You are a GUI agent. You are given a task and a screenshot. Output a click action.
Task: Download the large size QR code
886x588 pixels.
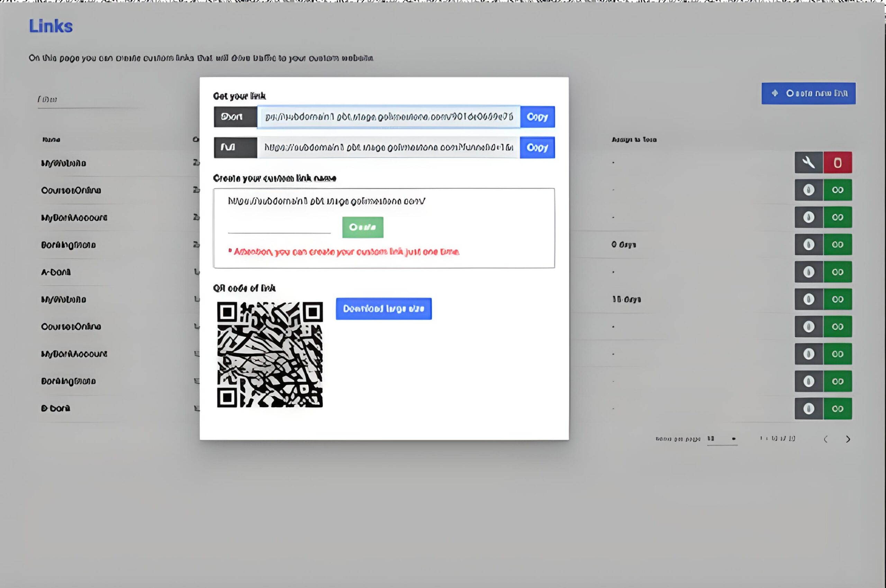[383, 309]
